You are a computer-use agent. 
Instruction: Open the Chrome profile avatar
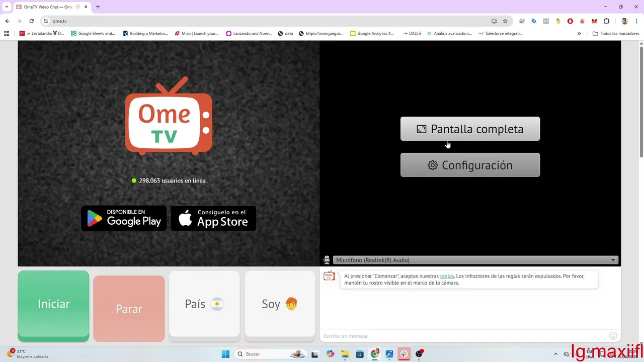point(624,21)
